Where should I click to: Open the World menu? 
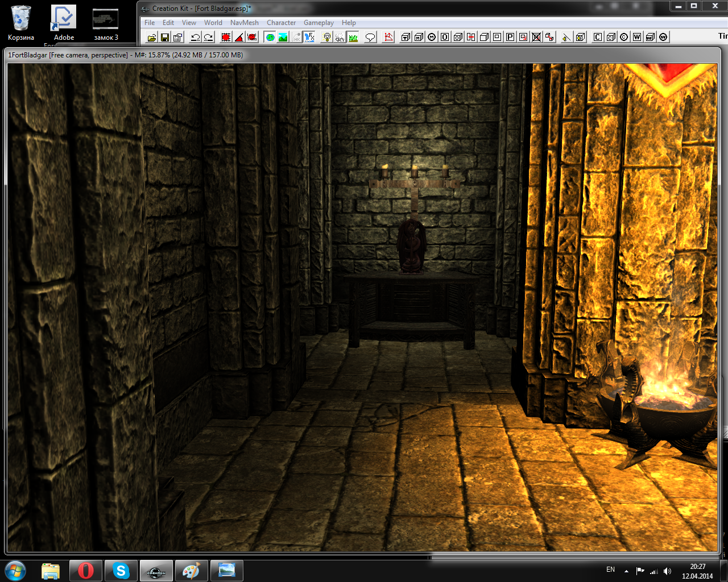[213, 23]
